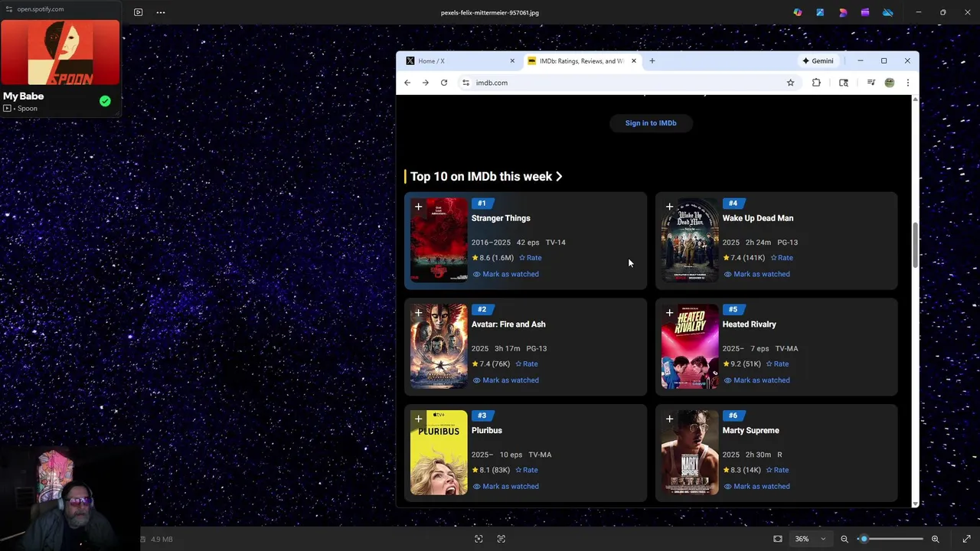The width and height of the screenshot is (980, 551).
Task: Rate Heated Rivalry using star icon
Action: (778, 364)
